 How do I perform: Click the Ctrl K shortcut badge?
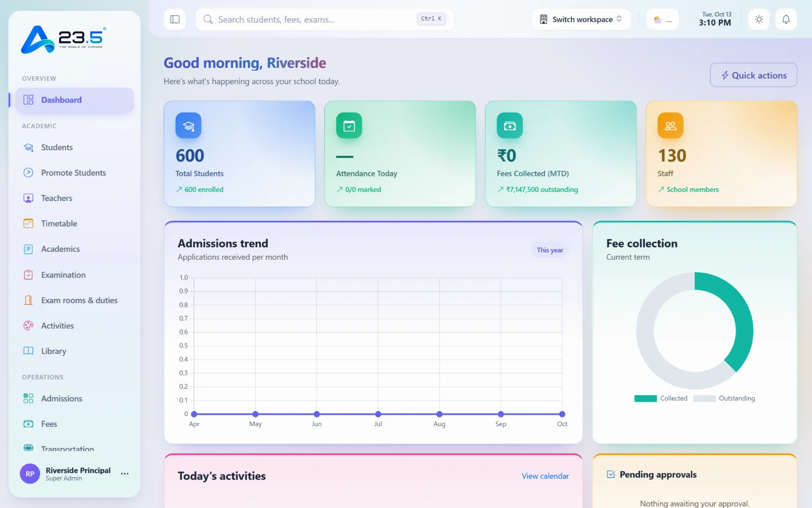(x=431, y=19)
